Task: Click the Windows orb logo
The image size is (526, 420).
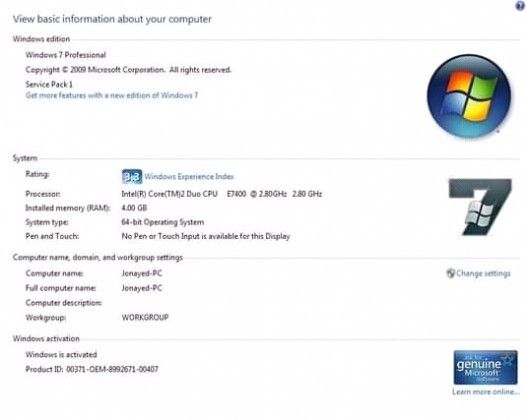Action: click(x=469, y=96)
